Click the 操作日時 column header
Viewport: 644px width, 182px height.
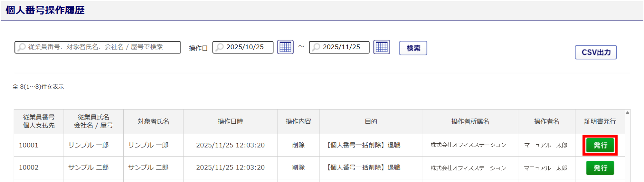point(230,121)
